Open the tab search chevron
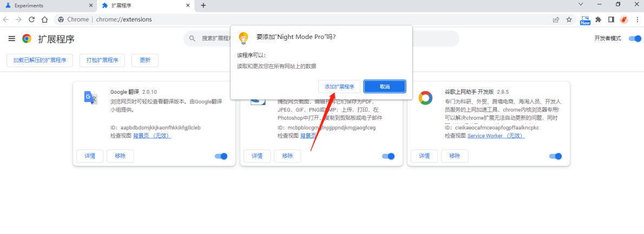Image resolution: width=644 pixels, height=234 pixels. pyautogui.click(x=581, y=4)
